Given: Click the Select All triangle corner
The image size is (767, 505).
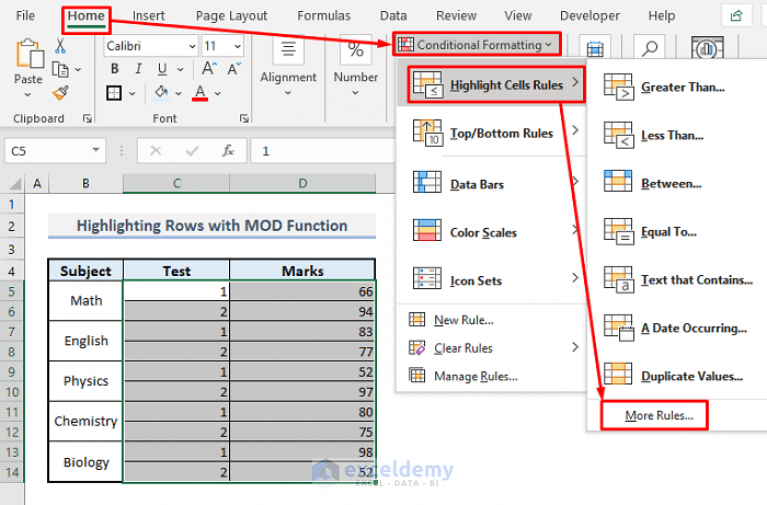Looking at the screenshot, I should click(15, 184).
